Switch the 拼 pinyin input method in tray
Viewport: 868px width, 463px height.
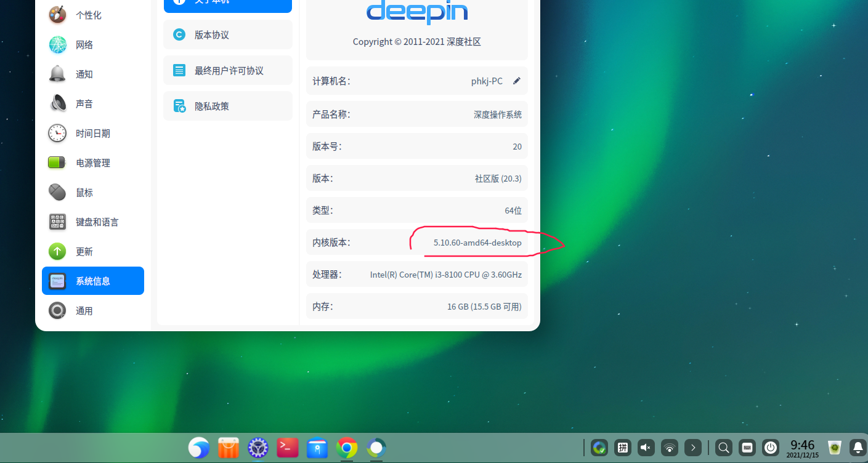(622, 448)
